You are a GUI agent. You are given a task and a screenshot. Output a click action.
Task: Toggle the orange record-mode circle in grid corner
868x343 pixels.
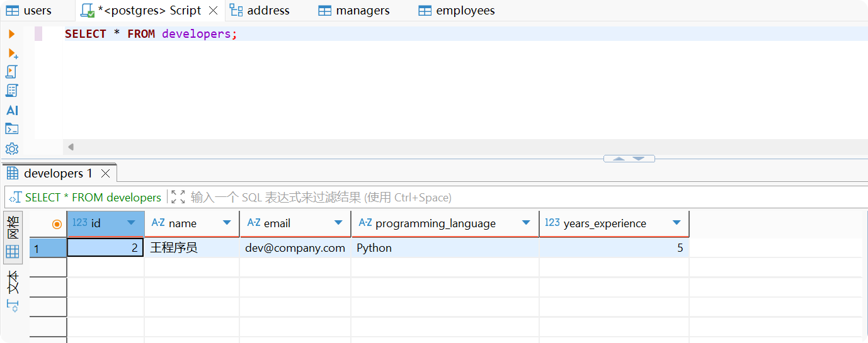point(57,223)
